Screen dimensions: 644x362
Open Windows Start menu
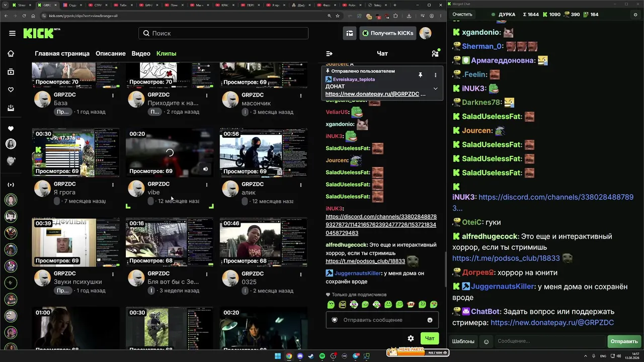pos(277,356)
